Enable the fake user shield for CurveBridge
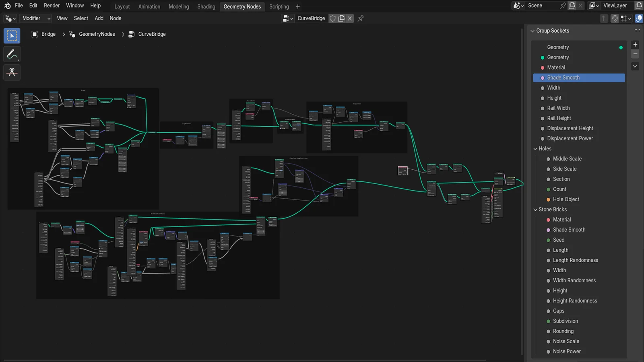Viewport: 644px width, 362px height. point(332,18)
